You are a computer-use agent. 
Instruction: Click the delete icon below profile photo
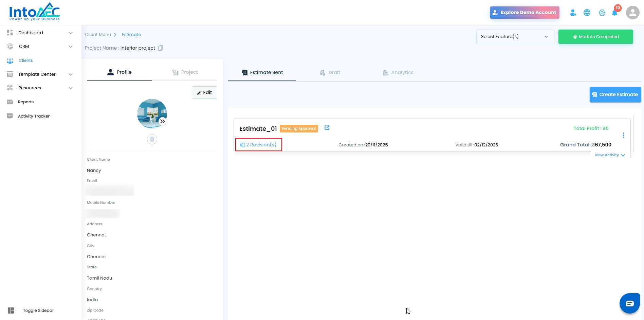(x=152, y=139)
